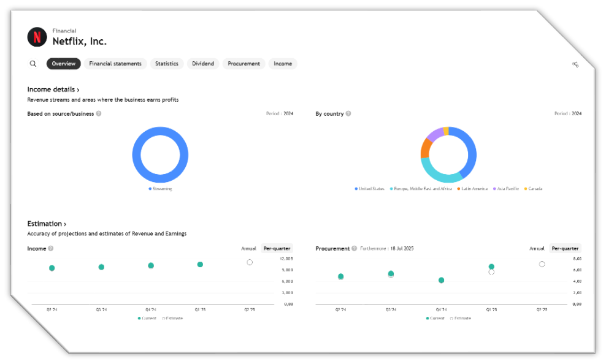Image resolution: width=606 pixels, height=364 pixels.
Task: Open the Income details section link
Action: (x=53, y=89)
